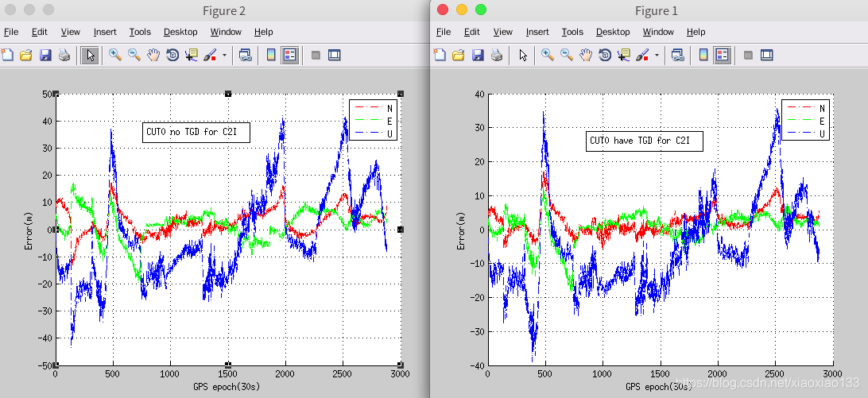Click Figure 1 window title bar text
Screen dimensions: 868x398
(656, 10)
